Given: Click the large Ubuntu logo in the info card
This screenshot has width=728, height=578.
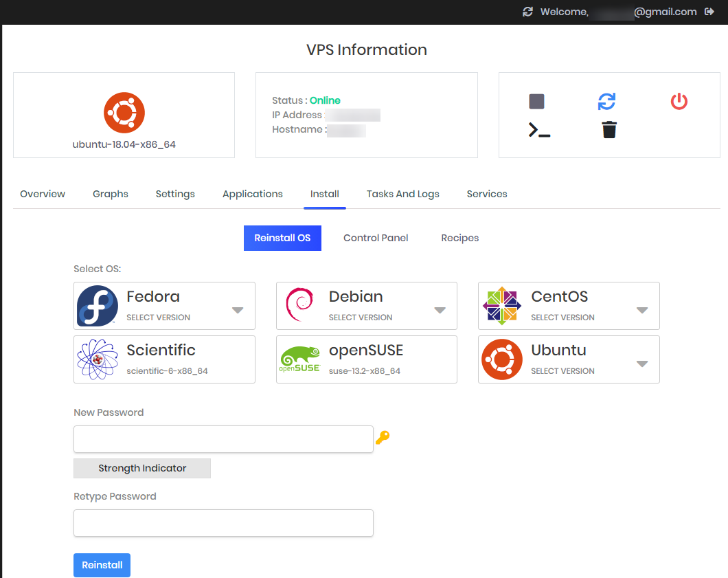Looking at the screenshot, I should click(124, 113).
